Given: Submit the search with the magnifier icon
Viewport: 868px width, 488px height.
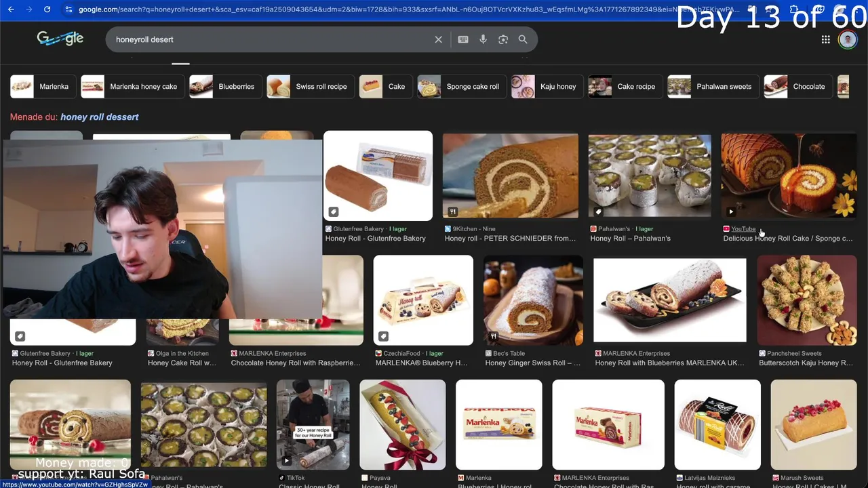Looking at the screenshot, I should point(523,39).
